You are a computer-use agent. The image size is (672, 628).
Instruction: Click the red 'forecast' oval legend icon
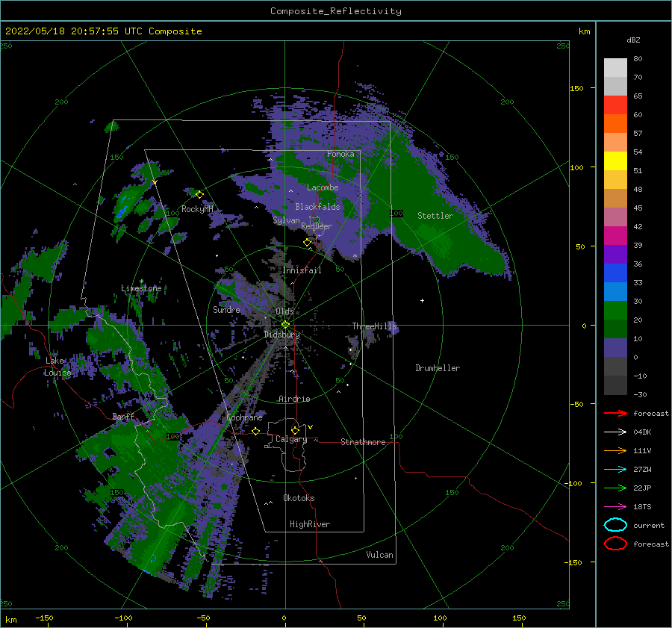615,544
